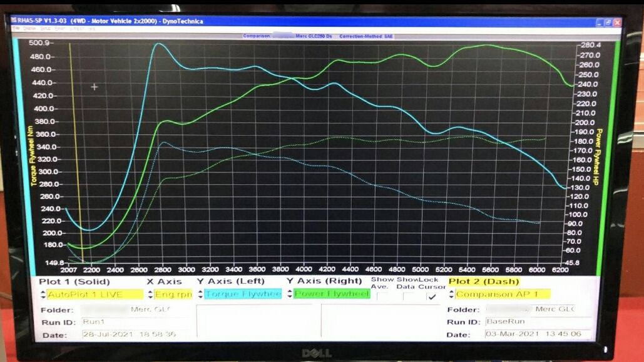This screenshot has width=644, height=362.
Task: Click the left axis minimum value 149.8
Action: [x=54, y=263]
